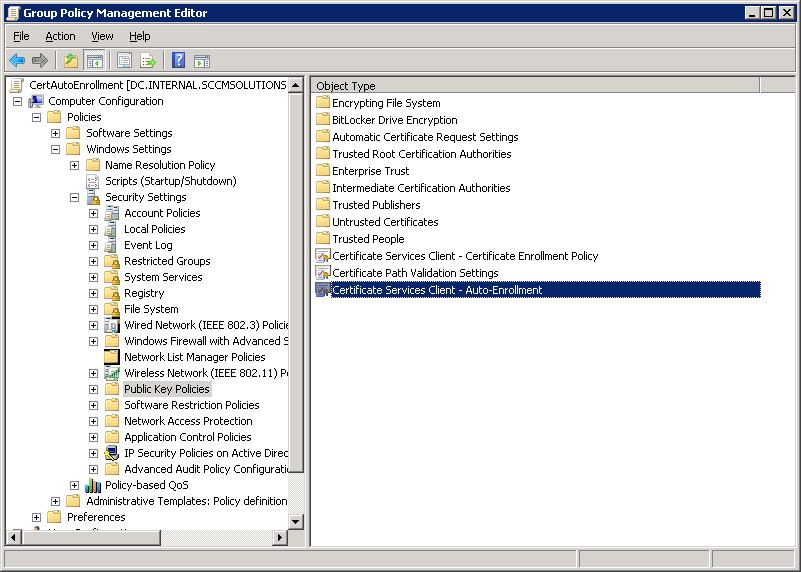Collapse the Windows Settings tree node

(56, 149)
